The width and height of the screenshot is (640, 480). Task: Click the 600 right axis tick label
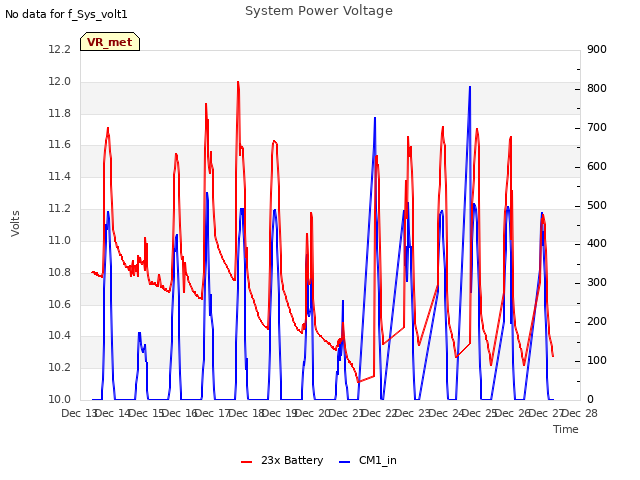click(597, 167)
